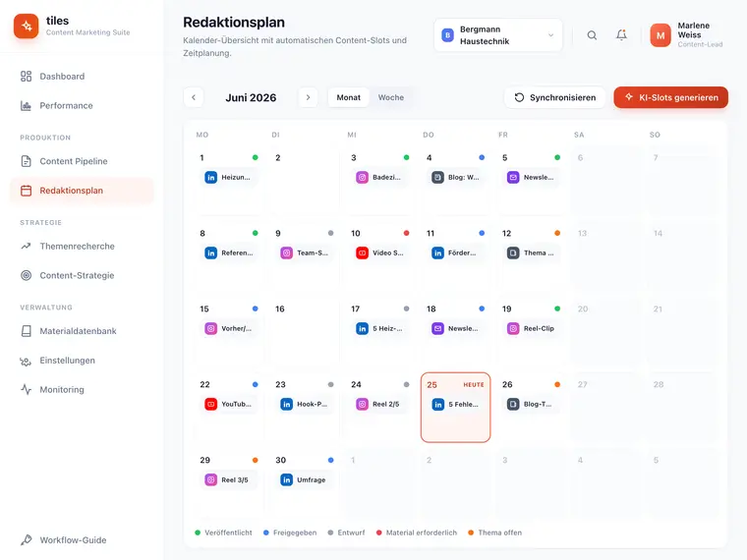Click the Marlene Weiss avatar

coord(661,35)
